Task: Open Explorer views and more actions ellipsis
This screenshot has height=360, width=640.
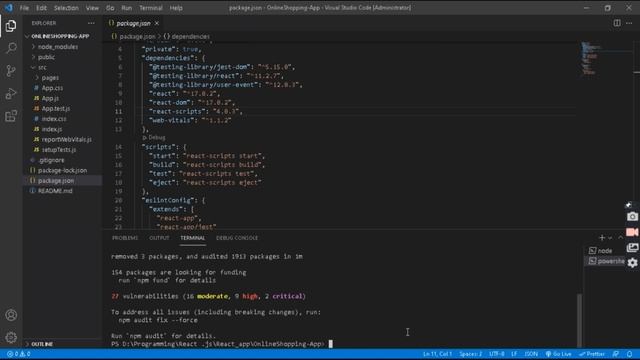Action: pos(91,23)
